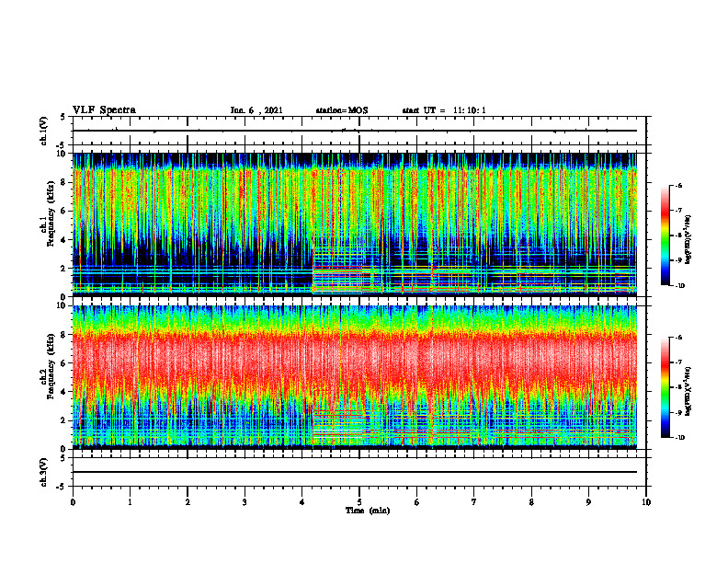This screenshot has height=563, width=728.
Task: Click the "-10" label on ch.1 color bar
Action: [x=680, y=286]
